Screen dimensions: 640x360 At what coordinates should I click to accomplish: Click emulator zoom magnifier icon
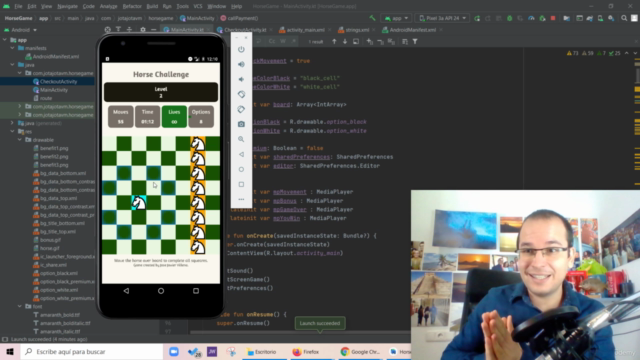click(241, 139)
